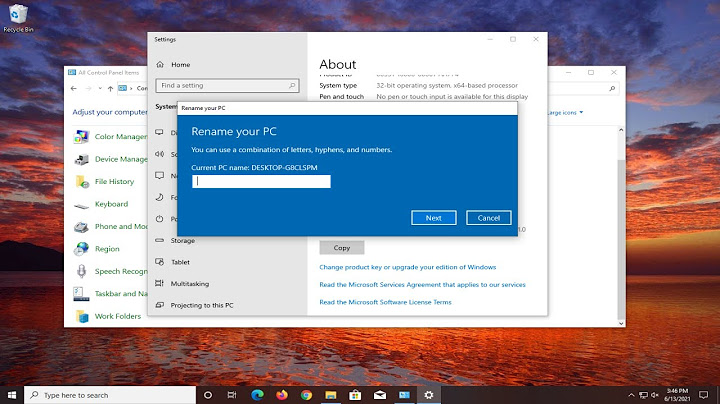The height and width of the screenshot is (404, 720).
Task: Click Control Panel search magnifier icon
Action: click(x=612, y=88)
